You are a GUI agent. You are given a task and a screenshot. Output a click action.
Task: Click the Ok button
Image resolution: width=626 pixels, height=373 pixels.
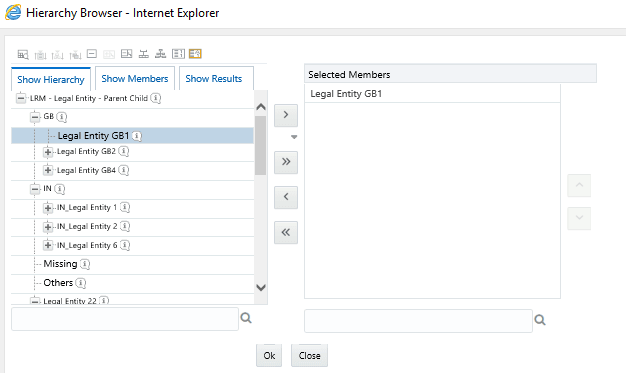click(x=269, y=355)
